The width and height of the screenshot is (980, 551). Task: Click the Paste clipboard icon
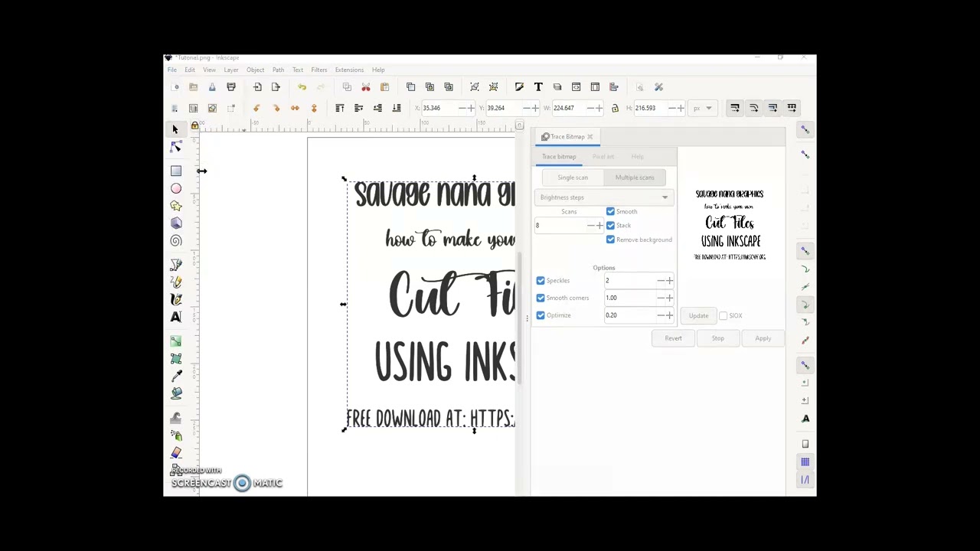(x=384, y=87)
